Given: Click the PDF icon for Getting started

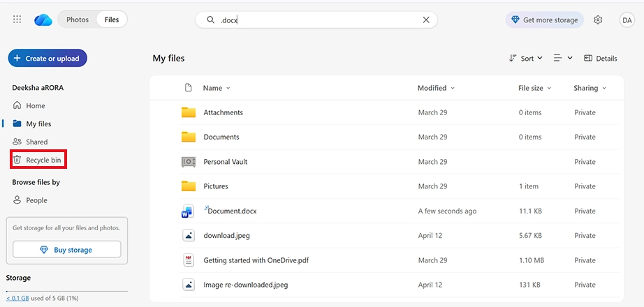Looking at the screenshot, I should coord(189,260).
